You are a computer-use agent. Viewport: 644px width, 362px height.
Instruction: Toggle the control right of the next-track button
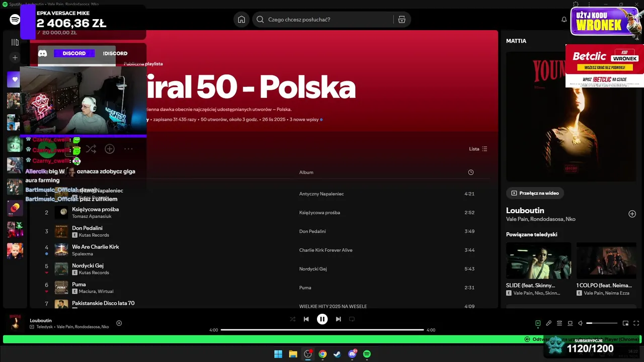(x=352, y=319)
